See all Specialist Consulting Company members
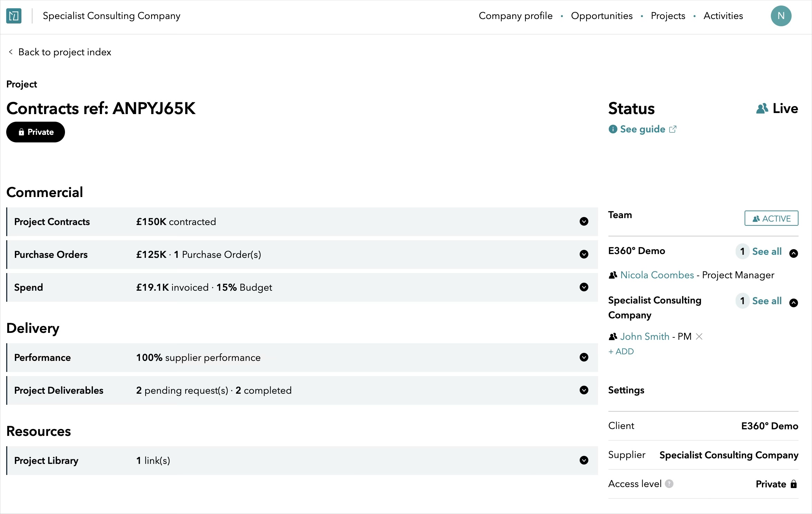The height and width of the screenshot is (514, 812). pyautogui.click(x=767, y=301)
